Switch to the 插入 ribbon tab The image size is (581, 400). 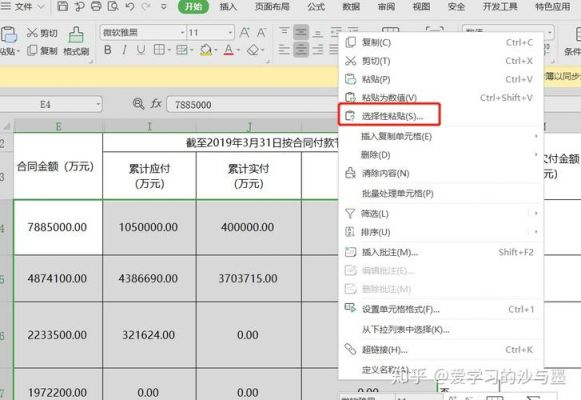point(228,6)
